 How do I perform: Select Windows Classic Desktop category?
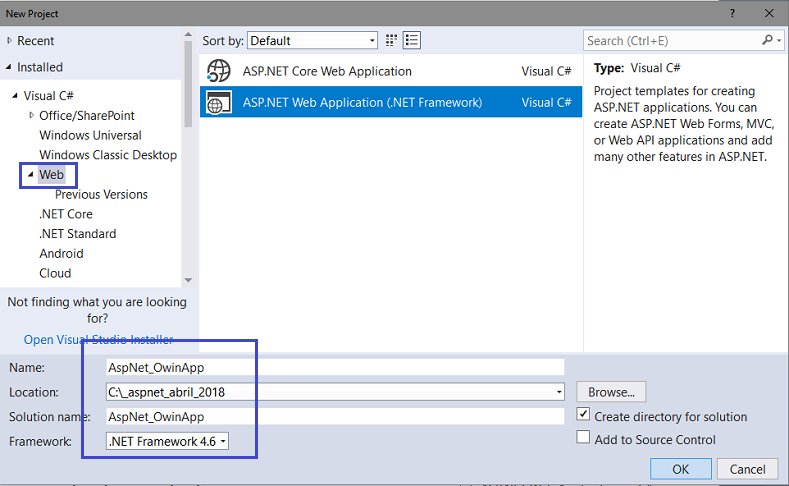click(x=108, y=155)
